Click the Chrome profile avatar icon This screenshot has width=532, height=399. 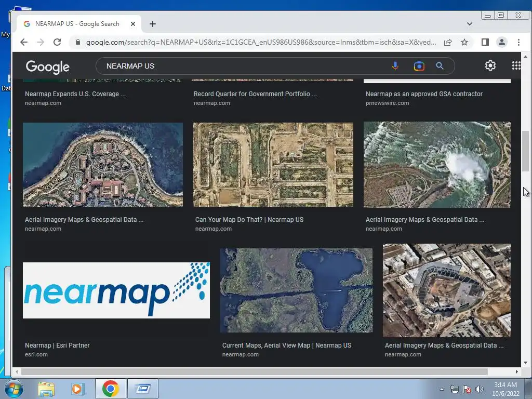pos(502,42)
